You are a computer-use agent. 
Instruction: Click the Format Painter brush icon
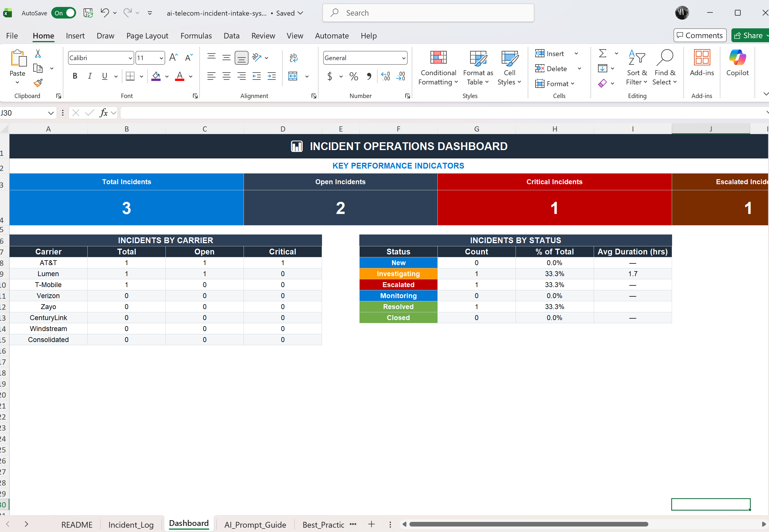click(38, 83)
